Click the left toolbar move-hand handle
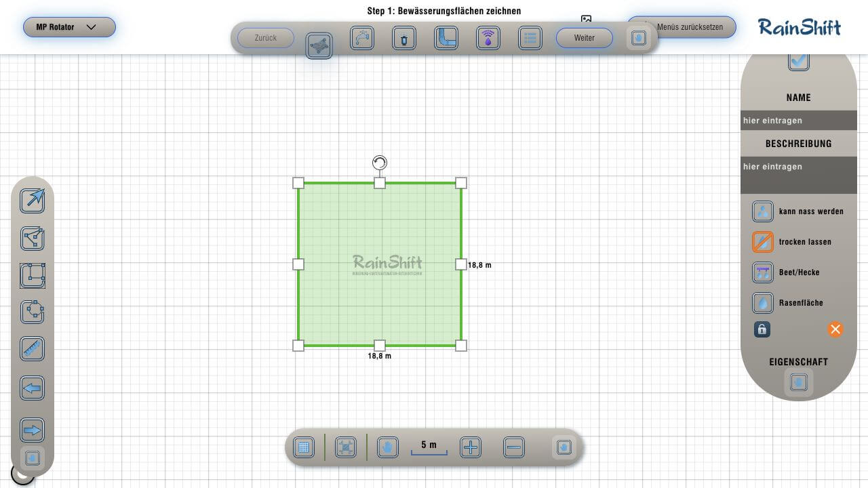Screen dimensions: 868x488 pos(33,458)
